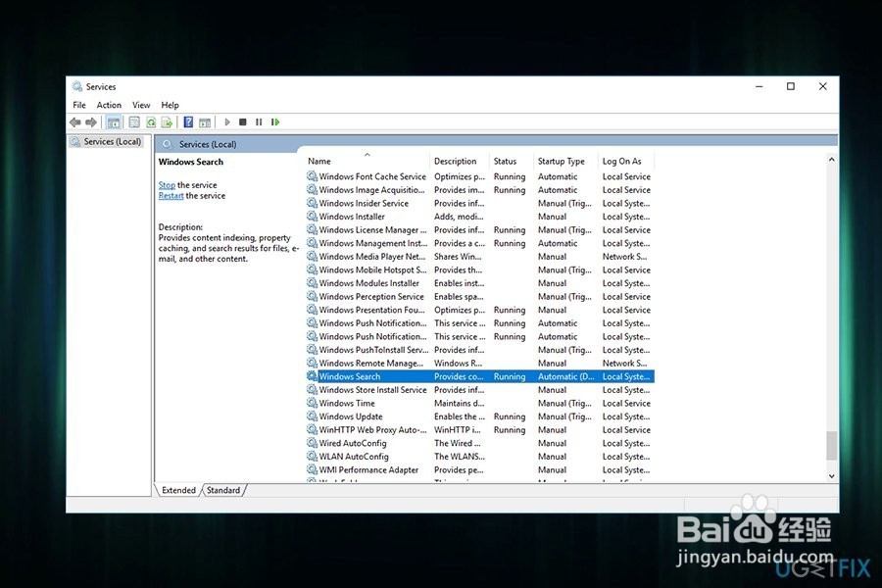The height and width of the screenshot is (588, 882).
Task: Sort by the Log On As column header
Action: [x=626, y=161]
